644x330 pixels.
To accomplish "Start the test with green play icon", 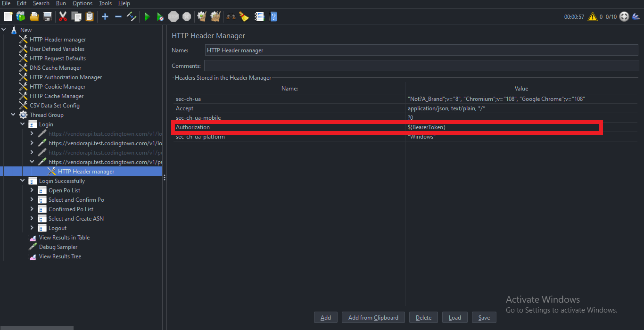I will tap(147, 16).
